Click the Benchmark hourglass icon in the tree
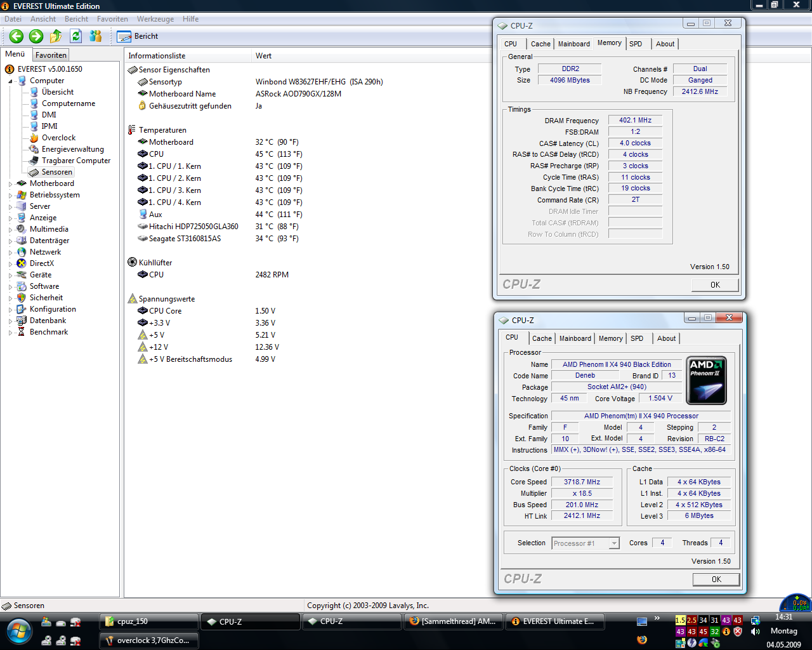Screen dimensions: 812x650 coord(22,332)
